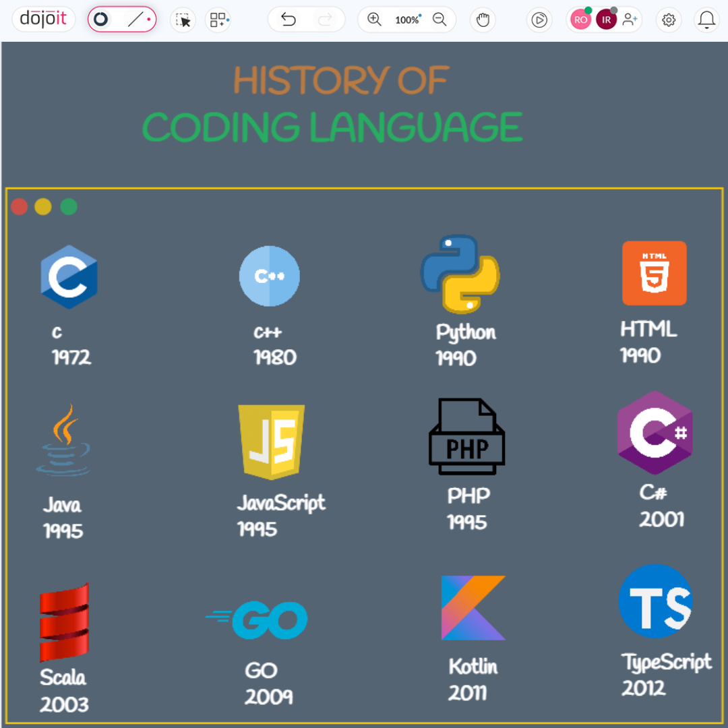The height and width of the screenshot is (728, 728).
Task: Select the IR collaborator avatar
Action: coord(606,20)
